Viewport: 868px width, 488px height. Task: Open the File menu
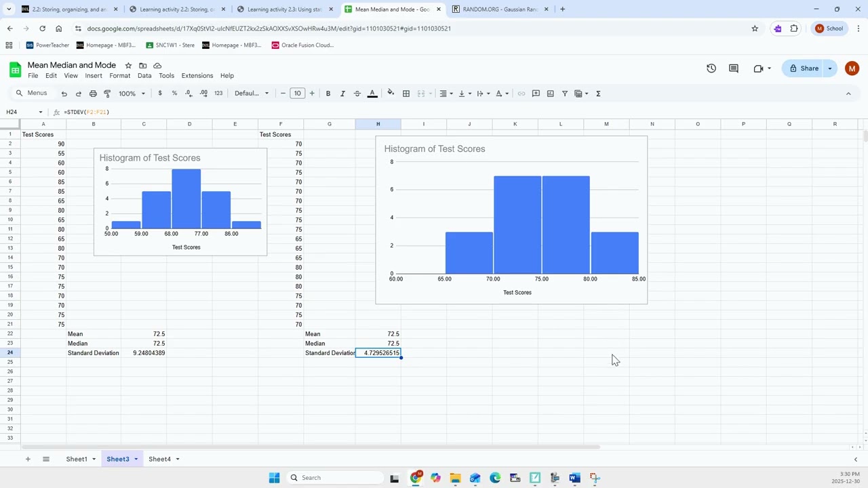point(33,76)
